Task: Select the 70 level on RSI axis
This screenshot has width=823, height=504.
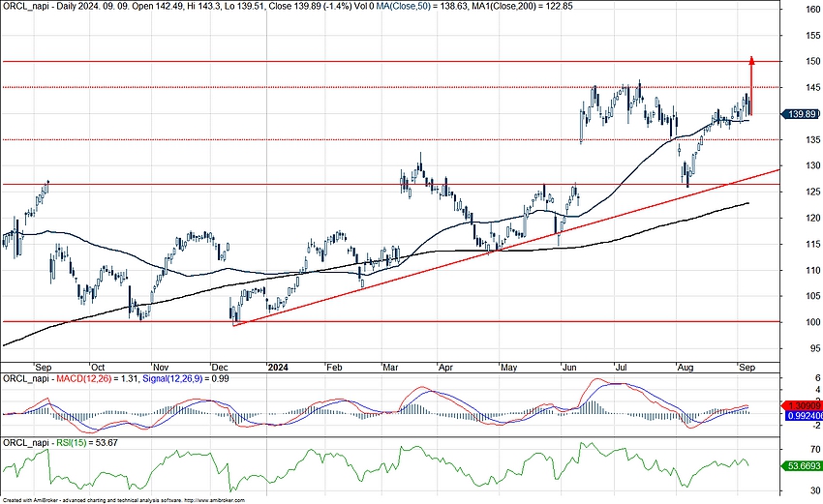Action: (x=815, y=450)
